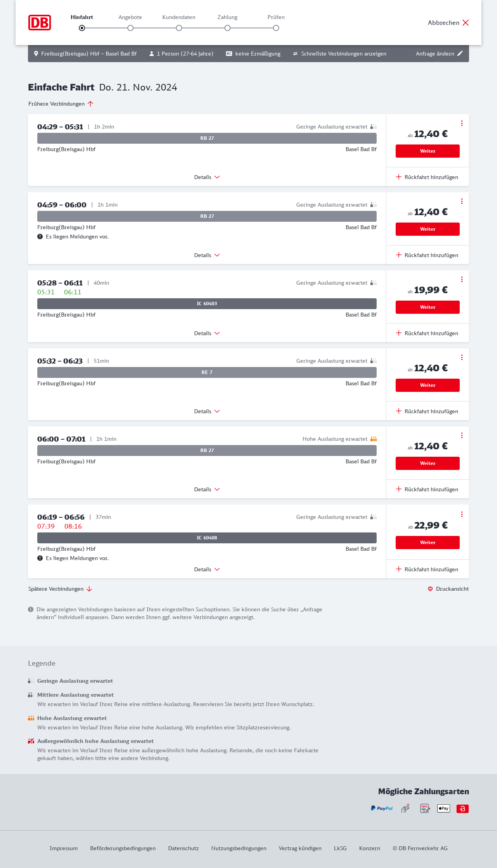497x868 pixels.
Task: Open three-dot menu for 04:29 connection
Action: [x=462, y=123]
